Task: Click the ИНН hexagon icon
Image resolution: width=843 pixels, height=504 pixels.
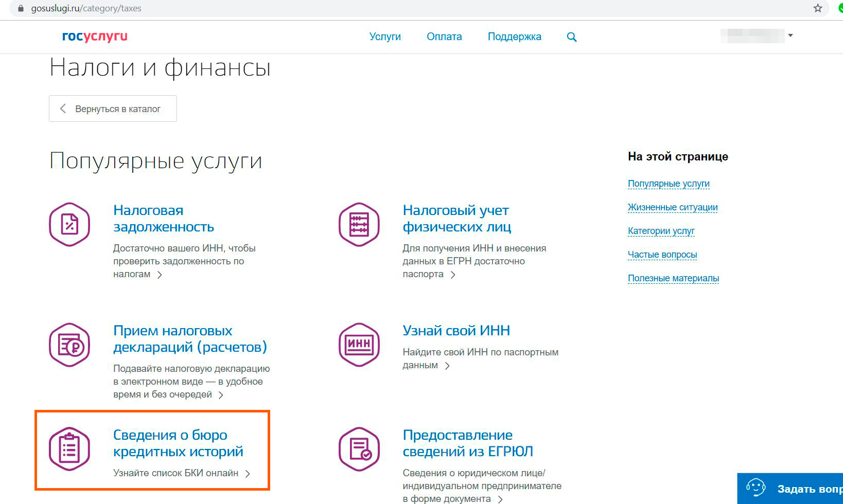Action: 359,345
